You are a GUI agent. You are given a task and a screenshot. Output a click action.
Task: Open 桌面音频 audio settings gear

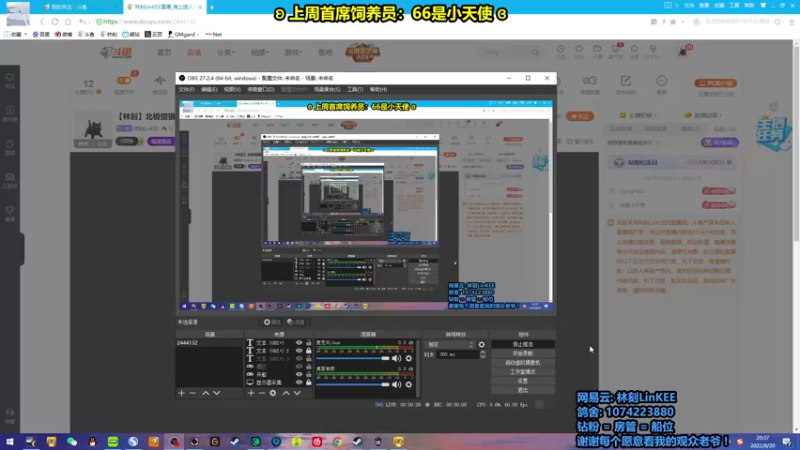[x=409, y=385]
